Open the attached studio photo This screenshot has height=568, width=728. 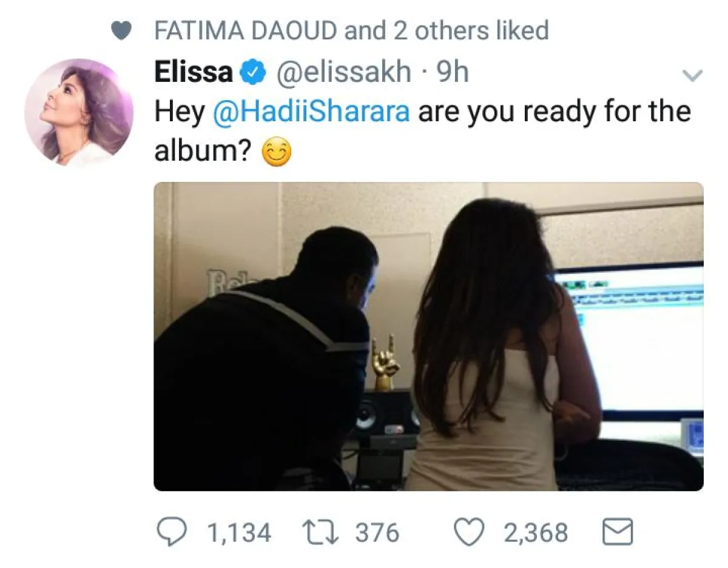(x=429, y=336)
